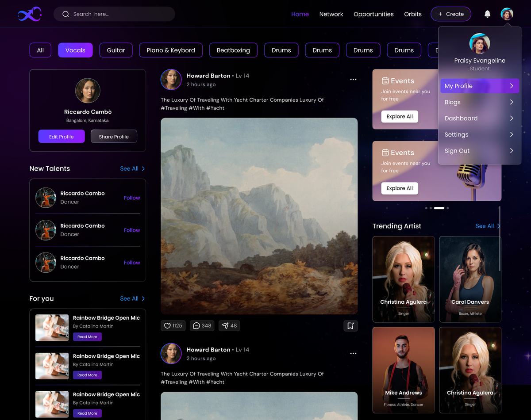Click the second Events card's calendar icon

385,153
